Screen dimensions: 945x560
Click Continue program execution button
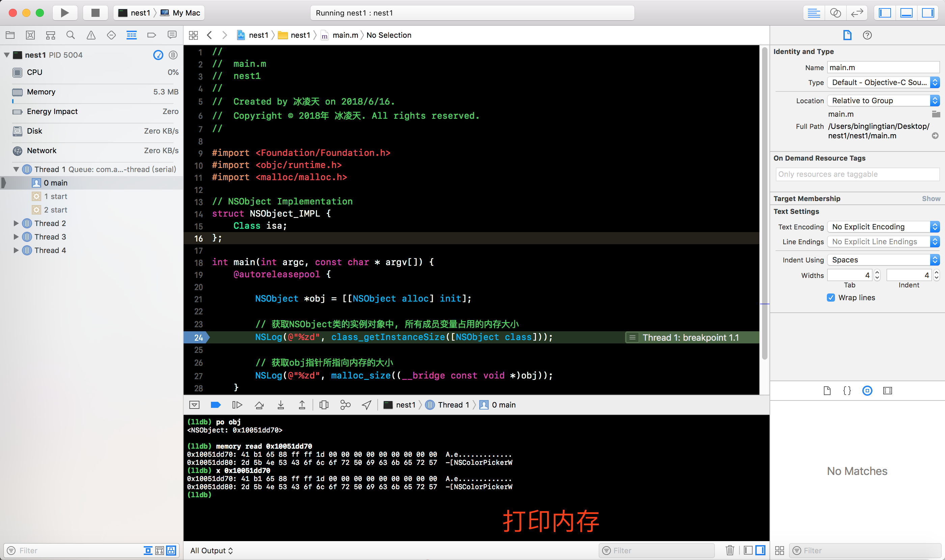pyautogui.click(x=237, y=405)
